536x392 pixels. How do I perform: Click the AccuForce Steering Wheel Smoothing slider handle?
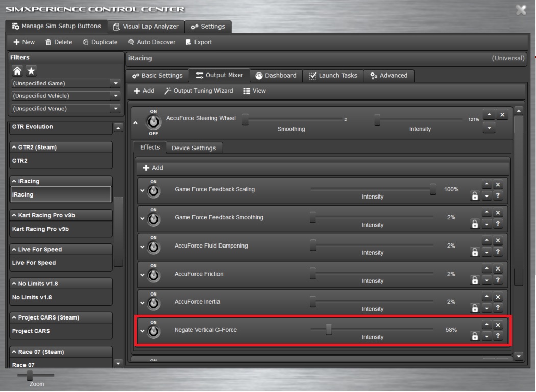pyautogui.click(x=246, y=119)
